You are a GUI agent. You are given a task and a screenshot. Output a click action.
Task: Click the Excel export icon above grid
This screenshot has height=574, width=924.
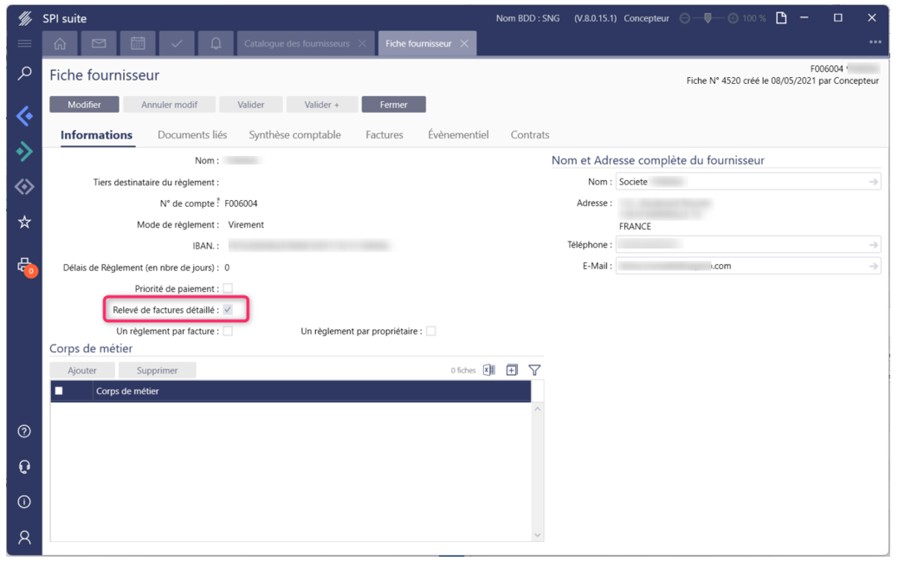[489, 370]
